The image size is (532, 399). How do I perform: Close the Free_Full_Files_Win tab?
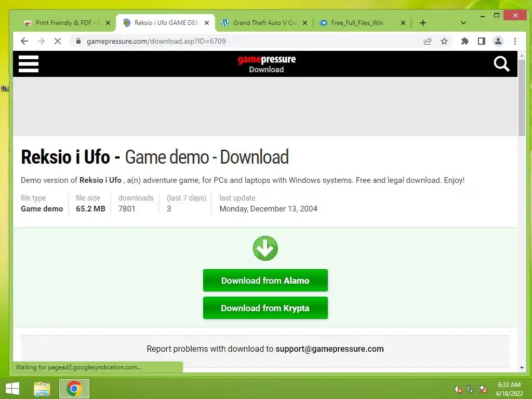click(403, 23)
